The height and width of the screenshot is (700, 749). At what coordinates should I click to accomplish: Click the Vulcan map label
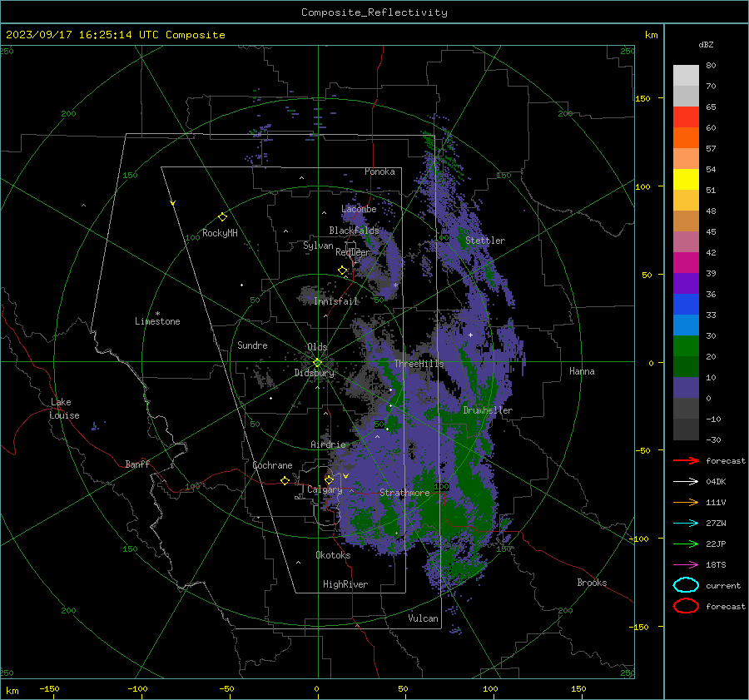coord(424,618)
